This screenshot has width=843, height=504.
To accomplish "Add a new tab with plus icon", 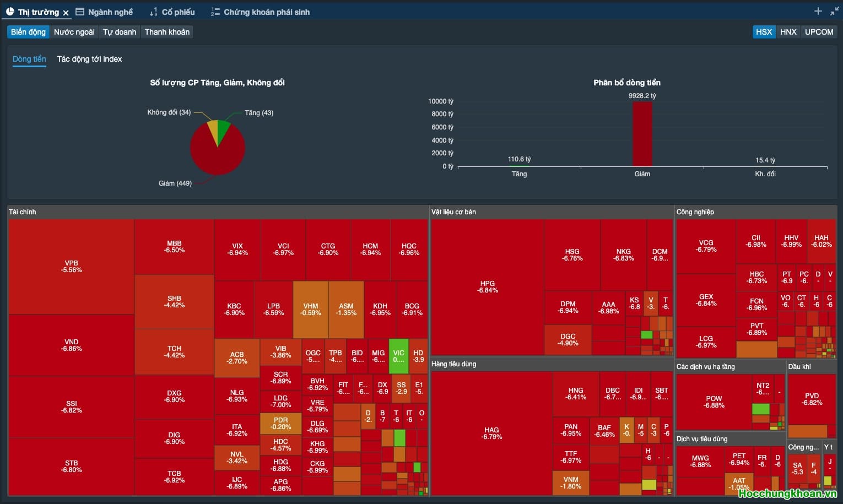I will tap(818, 11).
